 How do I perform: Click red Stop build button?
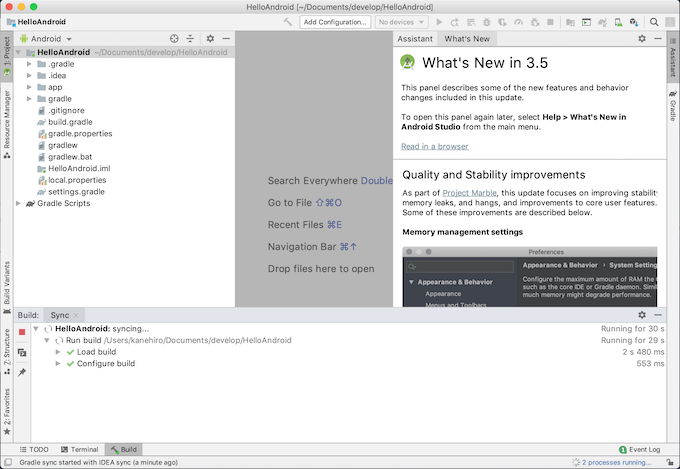(x=22, y=332)
